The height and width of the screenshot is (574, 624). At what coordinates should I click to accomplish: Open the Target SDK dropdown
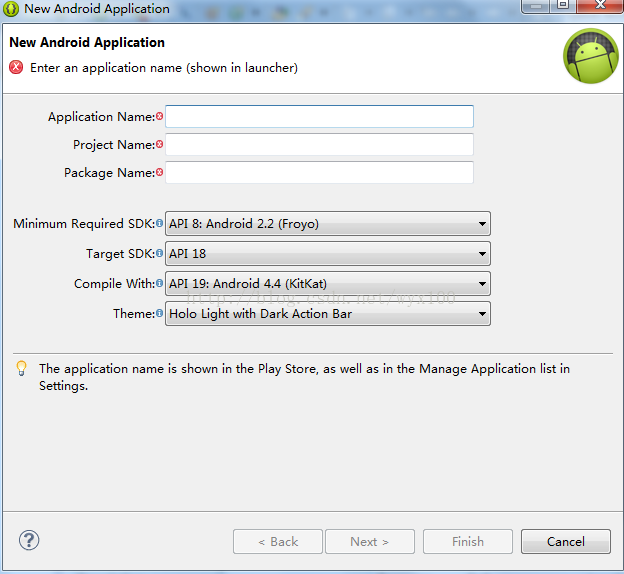click(x=328, y=254)
